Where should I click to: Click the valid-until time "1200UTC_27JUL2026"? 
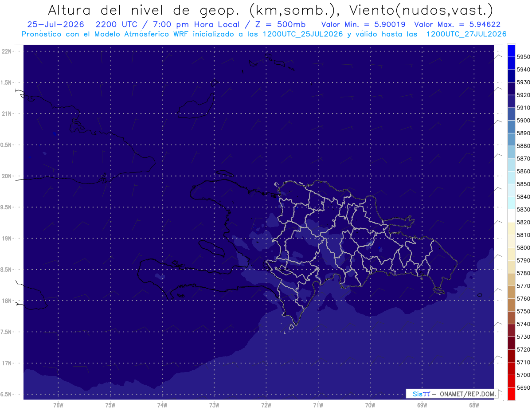coord(466,34)
